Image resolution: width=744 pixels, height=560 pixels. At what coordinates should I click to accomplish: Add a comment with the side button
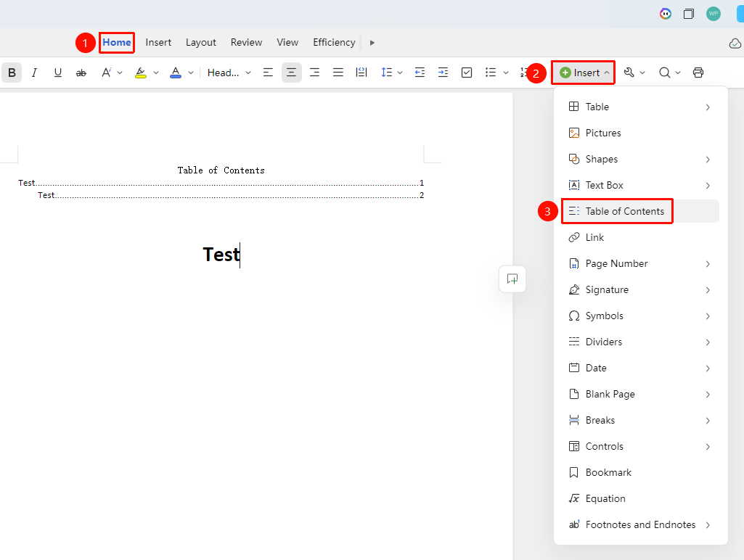(512, 279)
